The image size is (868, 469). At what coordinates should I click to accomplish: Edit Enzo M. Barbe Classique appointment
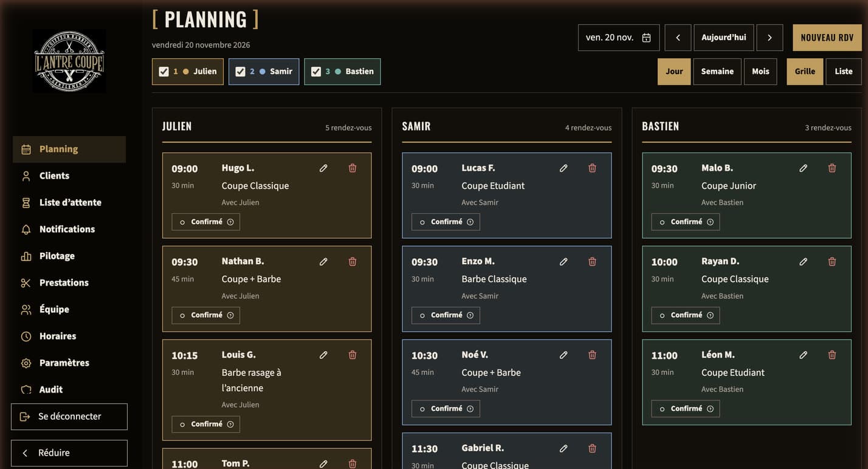(563, 262)
